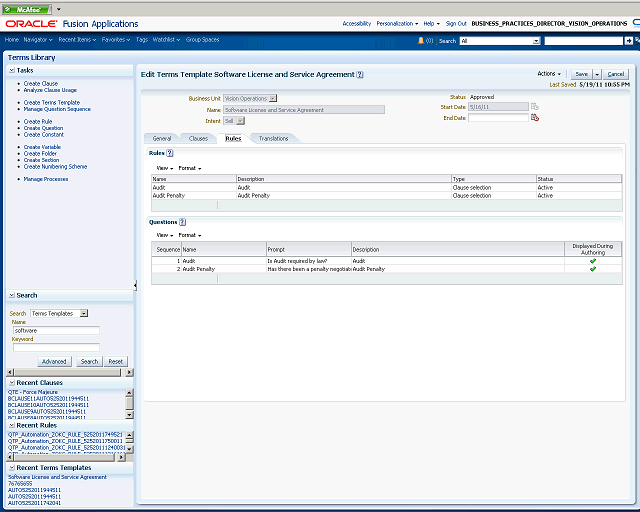Open the Terms Templates search dropdown
The image size is (640, 512).
coord(84,313)
